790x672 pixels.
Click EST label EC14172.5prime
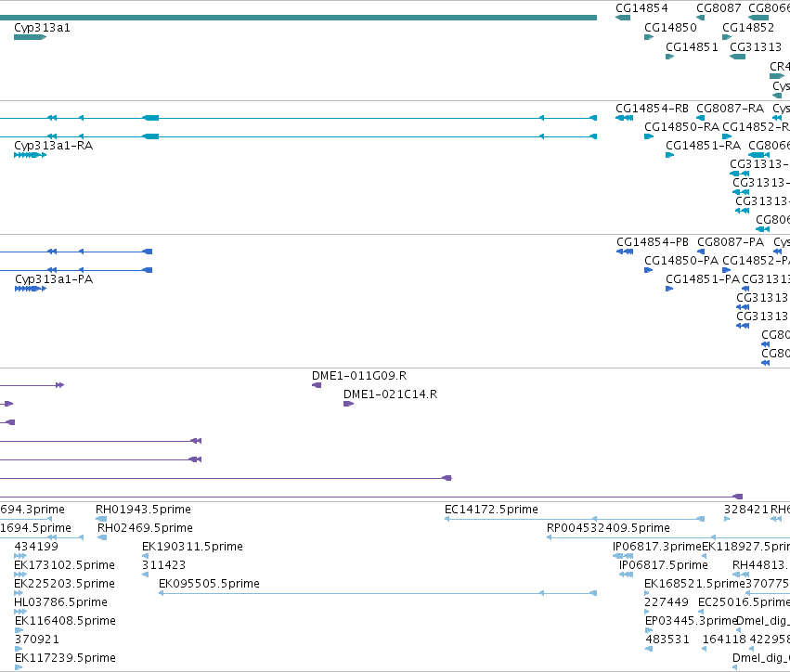491,510
